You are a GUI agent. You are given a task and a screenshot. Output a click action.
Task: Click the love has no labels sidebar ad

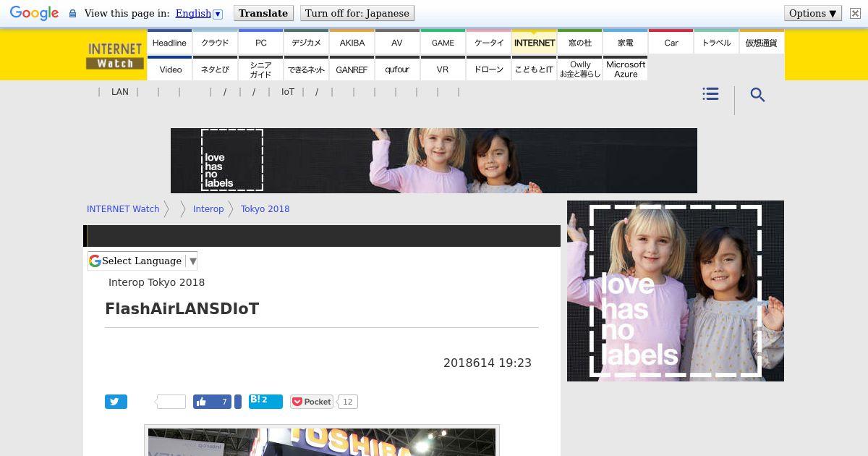pos(676,291)
